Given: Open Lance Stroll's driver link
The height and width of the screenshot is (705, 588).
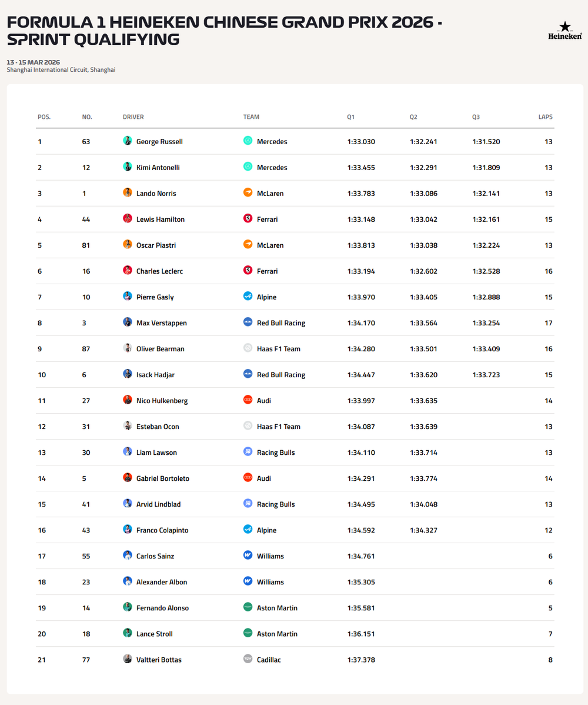Looking at the screenshot, I should [x=155, y=634].
